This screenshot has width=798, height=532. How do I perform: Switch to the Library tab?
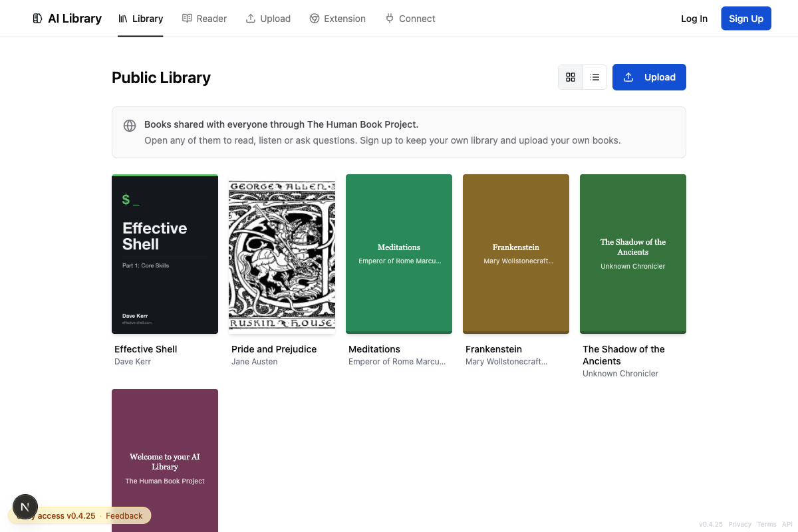(140, 19)
